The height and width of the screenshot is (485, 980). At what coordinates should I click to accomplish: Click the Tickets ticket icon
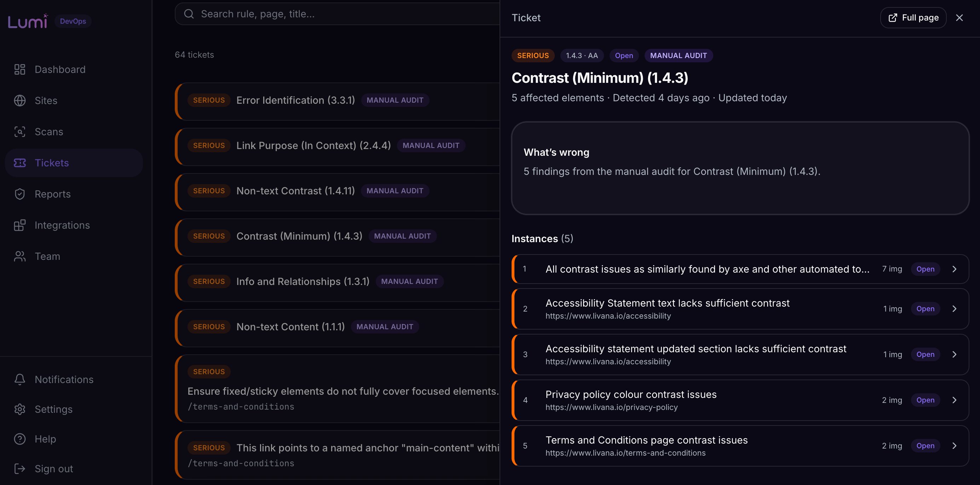pyautogui.click(x=20, y=163)
